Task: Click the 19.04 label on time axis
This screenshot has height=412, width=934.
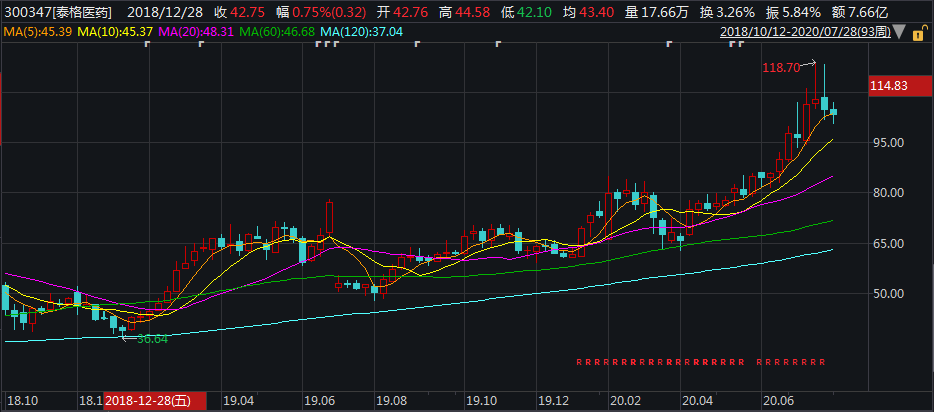Action: click(238, 401)
